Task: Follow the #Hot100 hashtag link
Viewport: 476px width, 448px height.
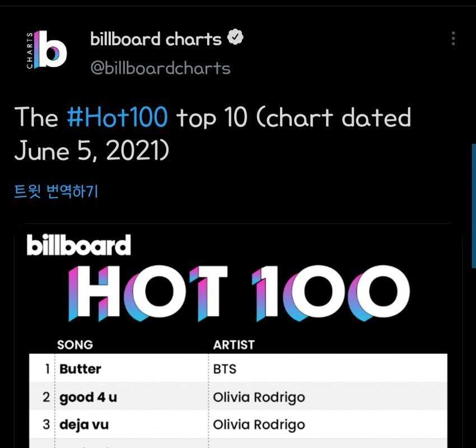Action: pyautogui.click(x=116, y=118)
